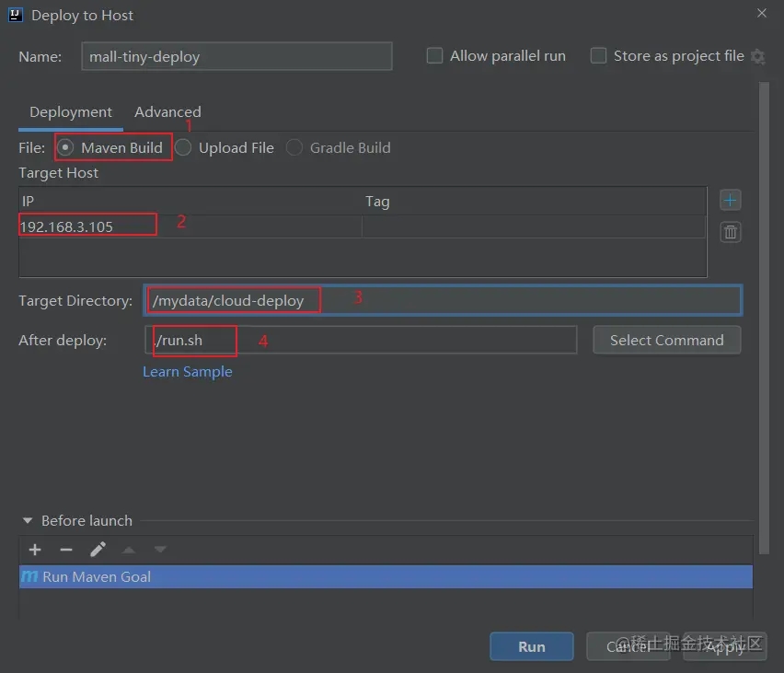Close the Deploy to Host dialog

pos(762,13)
